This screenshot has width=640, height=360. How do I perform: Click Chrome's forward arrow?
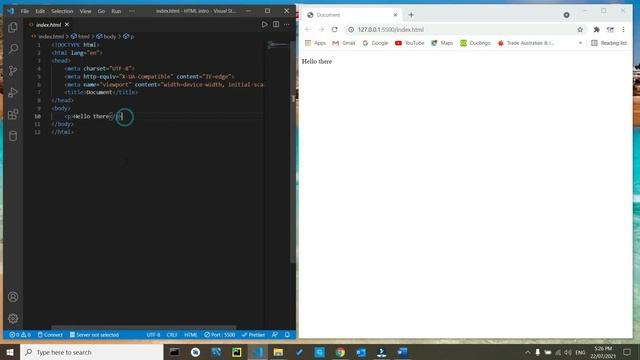(321, 29)
